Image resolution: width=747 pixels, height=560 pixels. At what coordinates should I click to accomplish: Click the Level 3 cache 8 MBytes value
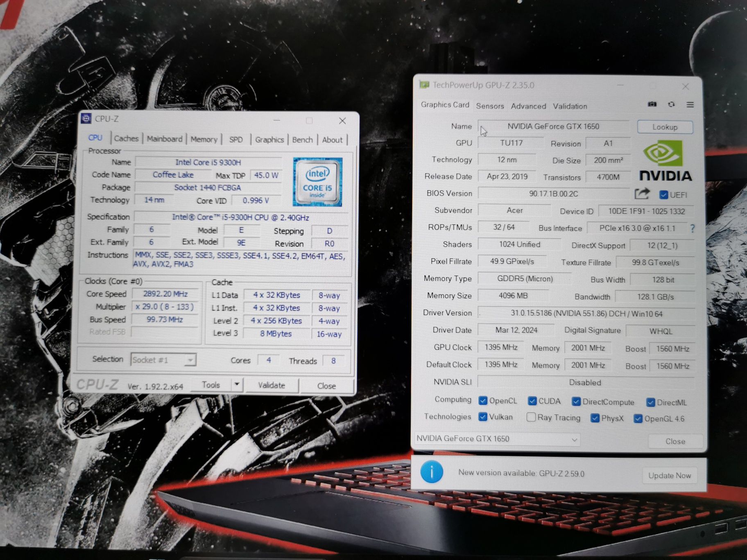276,334
